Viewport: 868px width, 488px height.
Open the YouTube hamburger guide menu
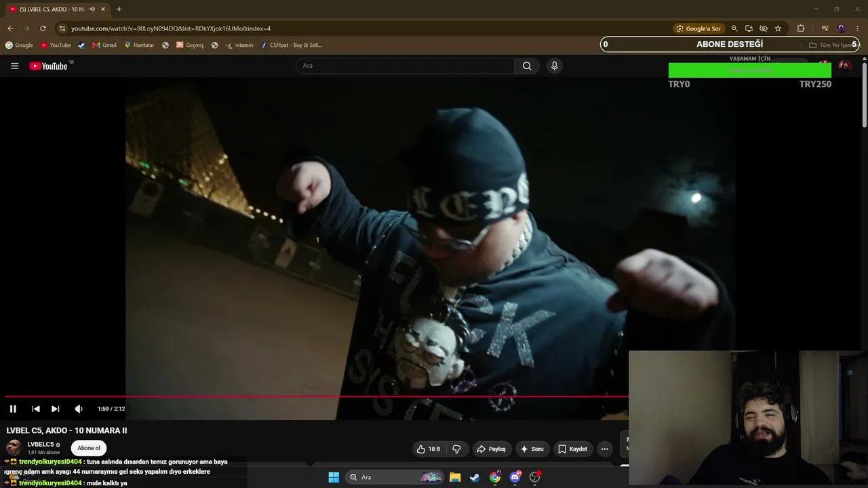(x=15, y=66)
